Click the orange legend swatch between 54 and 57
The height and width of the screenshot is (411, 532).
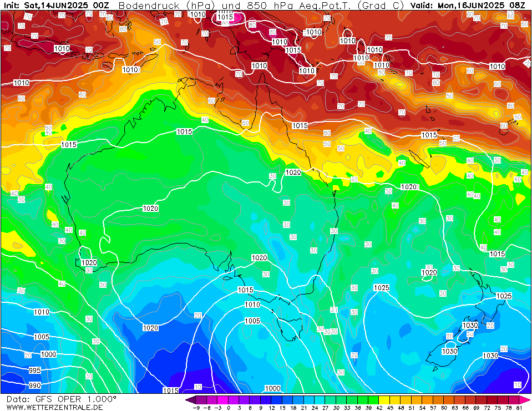[428, 400]
